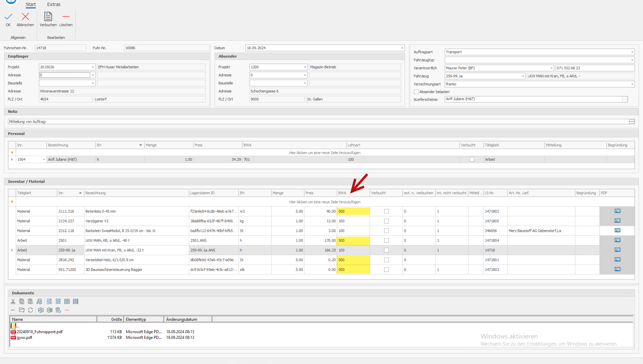Refresh the Dokumente file list
Screen dimensions: 643x364
(x=31, y=310)
